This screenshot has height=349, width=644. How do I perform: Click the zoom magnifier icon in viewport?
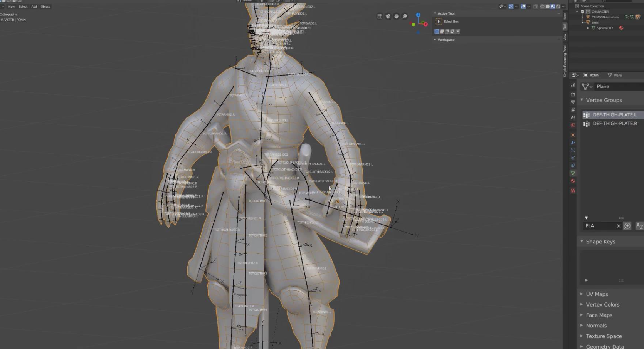click(405, 17)
